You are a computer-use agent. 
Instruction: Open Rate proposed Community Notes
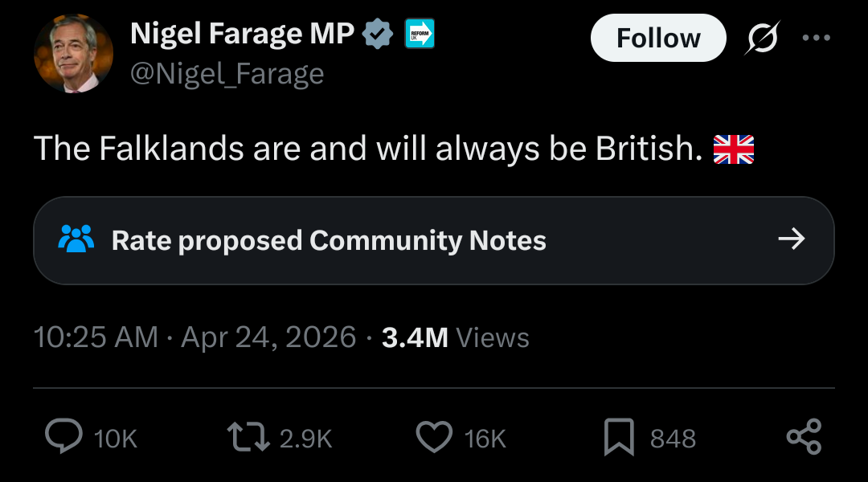(329, 240)
